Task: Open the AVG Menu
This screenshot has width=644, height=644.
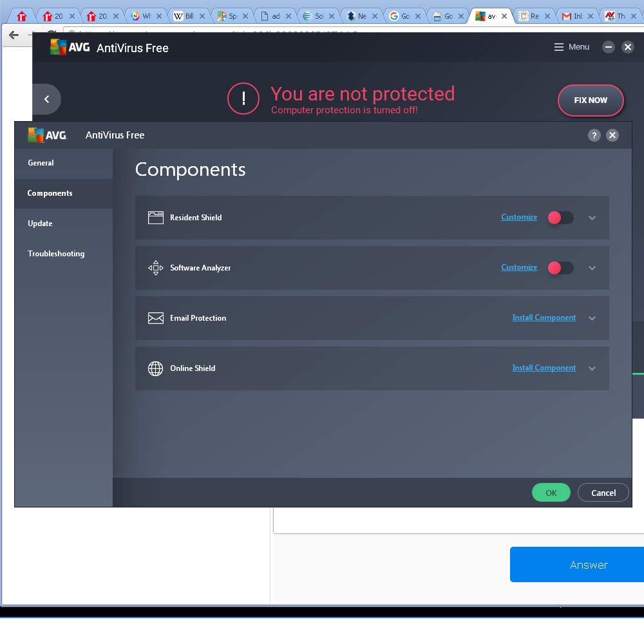Action: pyautogui.click(x=571, y=47)
